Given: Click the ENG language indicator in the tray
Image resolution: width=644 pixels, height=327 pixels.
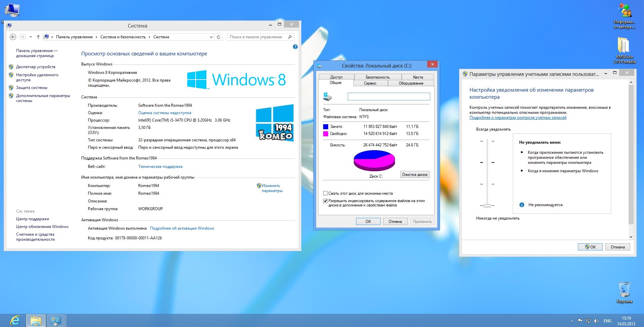Looking at the screenshot, I should [x=607, y=321].
